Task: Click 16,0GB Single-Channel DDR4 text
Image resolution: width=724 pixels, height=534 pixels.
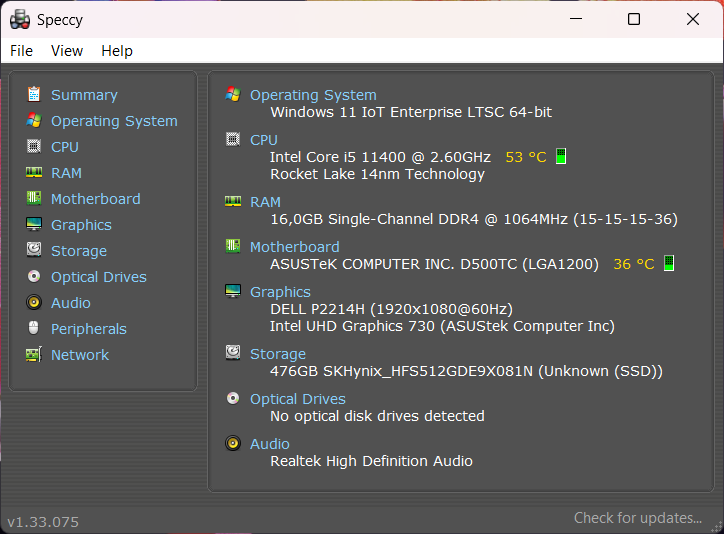Action: point(474,219)
